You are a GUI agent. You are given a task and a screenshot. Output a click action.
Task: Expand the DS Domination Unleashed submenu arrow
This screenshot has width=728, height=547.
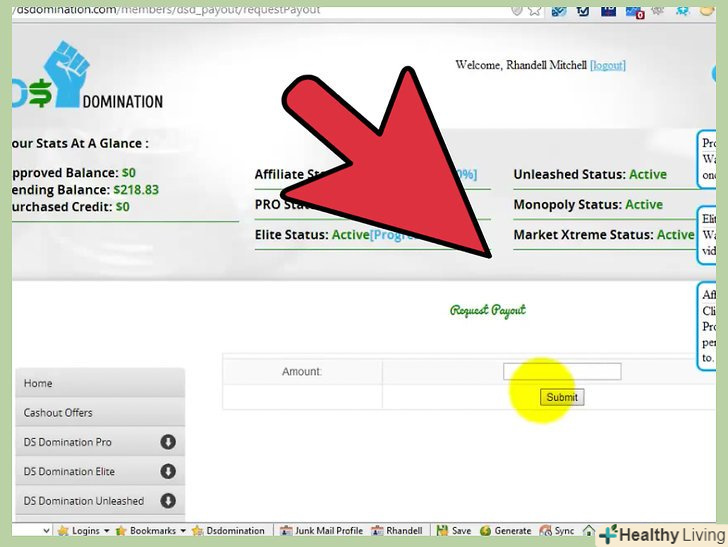tap(168, 501)
